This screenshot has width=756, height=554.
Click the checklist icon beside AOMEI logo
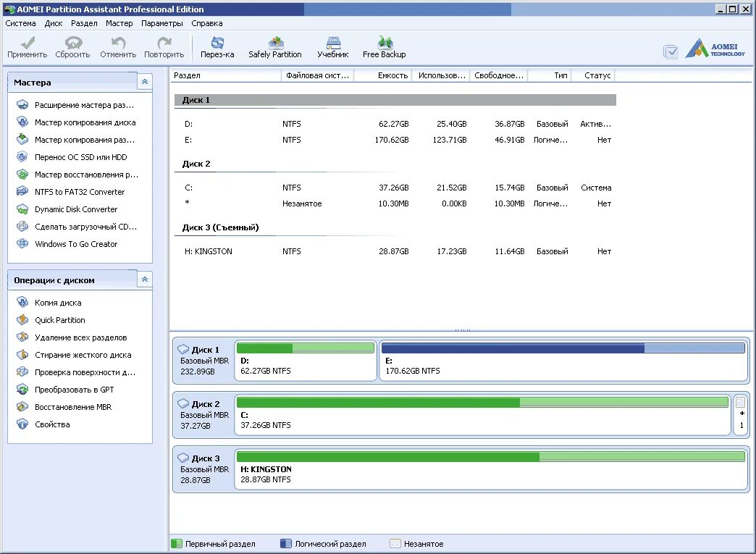tap(671, 51)
